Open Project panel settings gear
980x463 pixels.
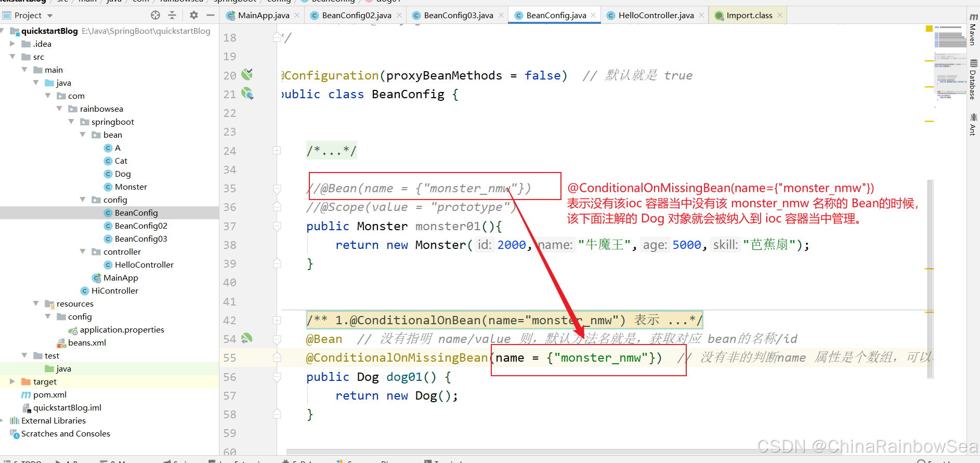pyautogui.click(x=193, y=15)
